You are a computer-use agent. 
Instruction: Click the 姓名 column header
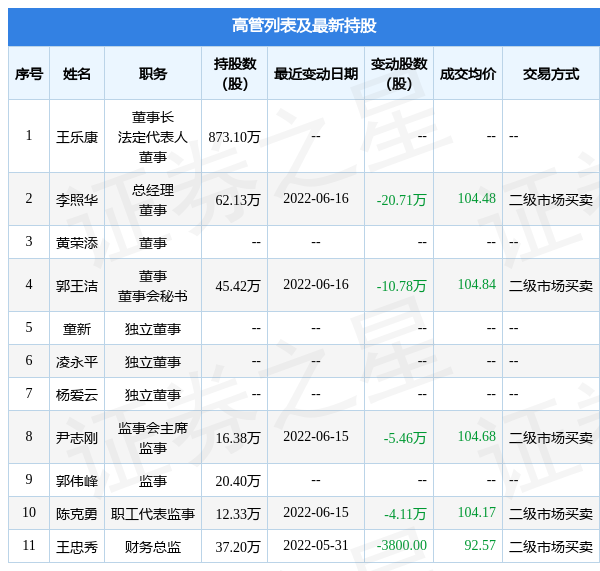[x=77, y=74]
